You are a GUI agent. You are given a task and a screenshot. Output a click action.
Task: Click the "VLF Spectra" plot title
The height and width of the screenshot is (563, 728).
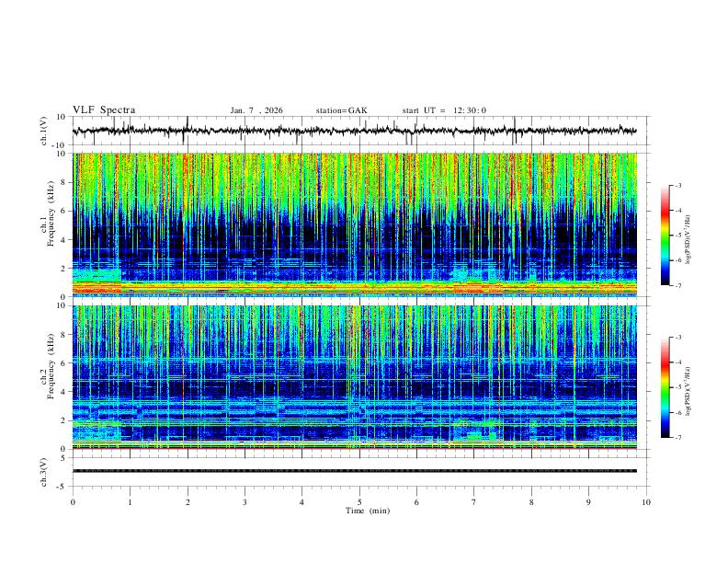pyautogui.click(x=104, y=110)
